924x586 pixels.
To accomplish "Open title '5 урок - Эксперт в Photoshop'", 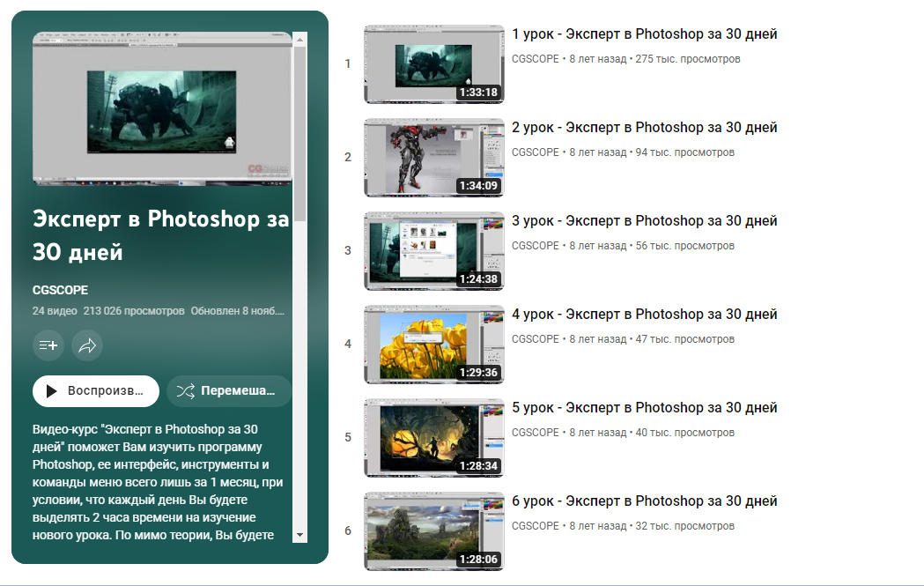I will [645, 408].
